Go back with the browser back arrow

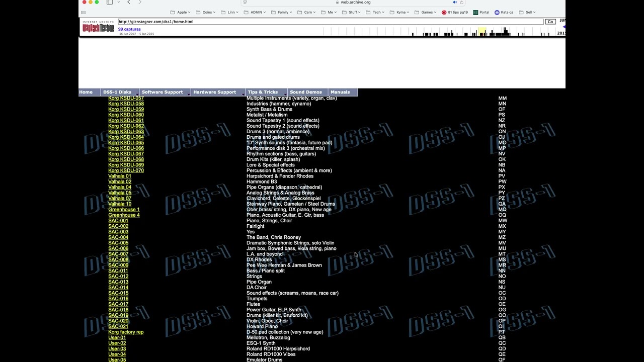pos(129,2)
